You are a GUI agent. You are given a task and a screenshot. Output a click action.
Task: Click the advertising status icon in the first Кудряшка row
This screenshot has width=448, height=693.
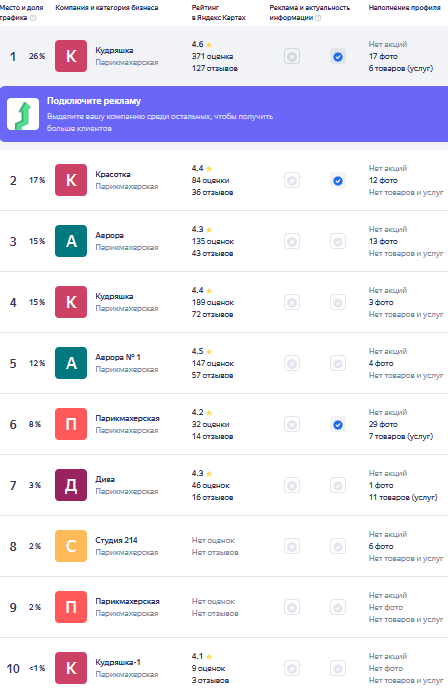(x=292, y=57)
